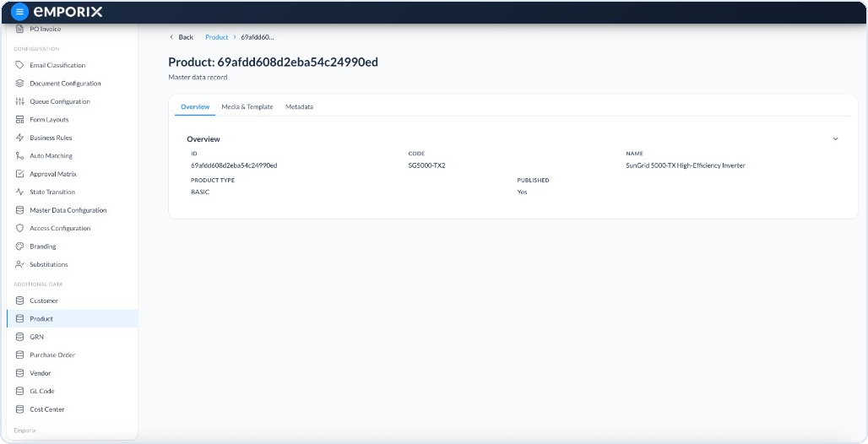Click the ID value 69afdd608d2eba54c24990ed
The height and width of the screenshot is (444, 868).
click(234, 165)
